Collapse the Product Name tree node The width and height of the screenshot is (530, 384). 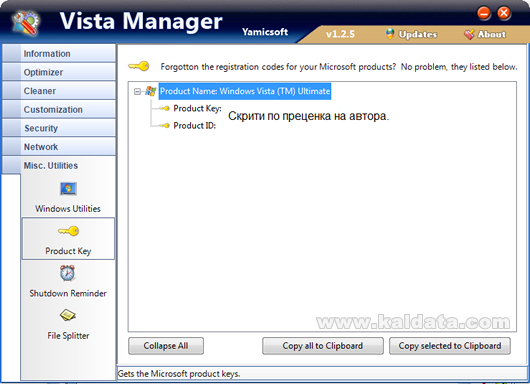(137, 91)
